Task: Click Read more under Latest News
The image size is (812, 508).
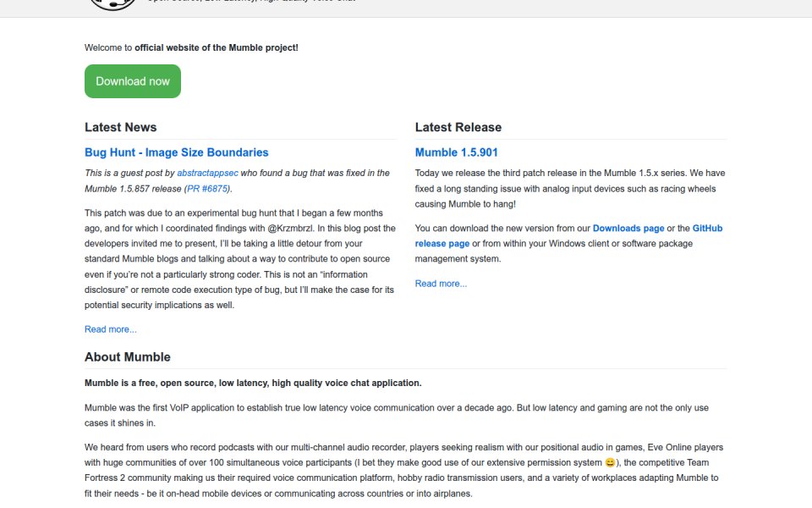Action: tap(110, 329)
